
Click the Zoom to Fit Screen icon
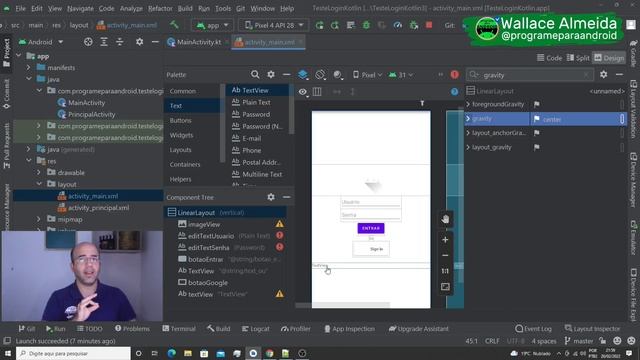pos(445,287)
